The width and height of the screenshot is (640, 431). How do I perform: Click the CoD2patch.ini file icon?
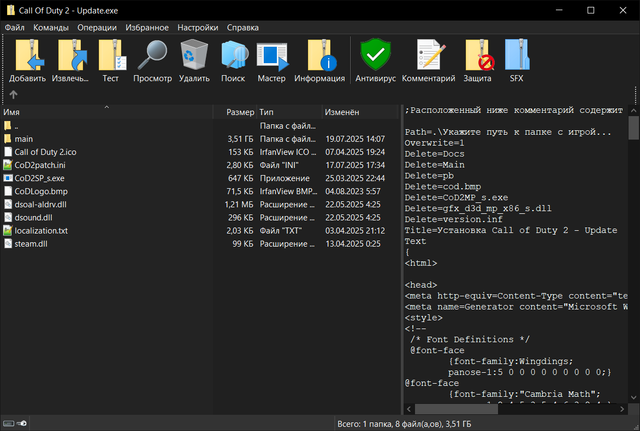tap(8, 165)
